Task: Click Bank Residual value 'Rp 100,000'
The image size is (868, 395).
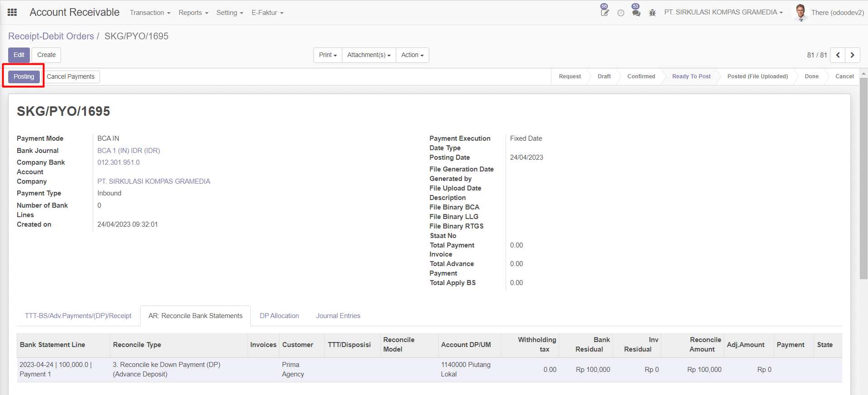Action: tap(593, 370)
